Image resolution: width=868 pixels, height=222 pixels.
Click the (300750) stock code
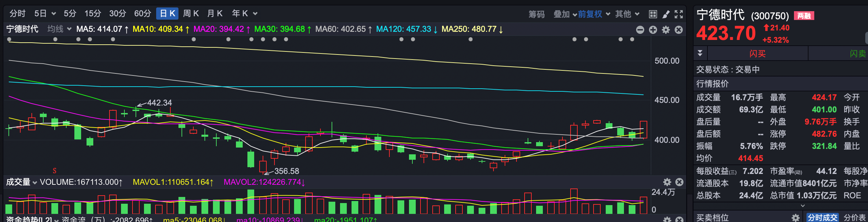click(770, 16)
